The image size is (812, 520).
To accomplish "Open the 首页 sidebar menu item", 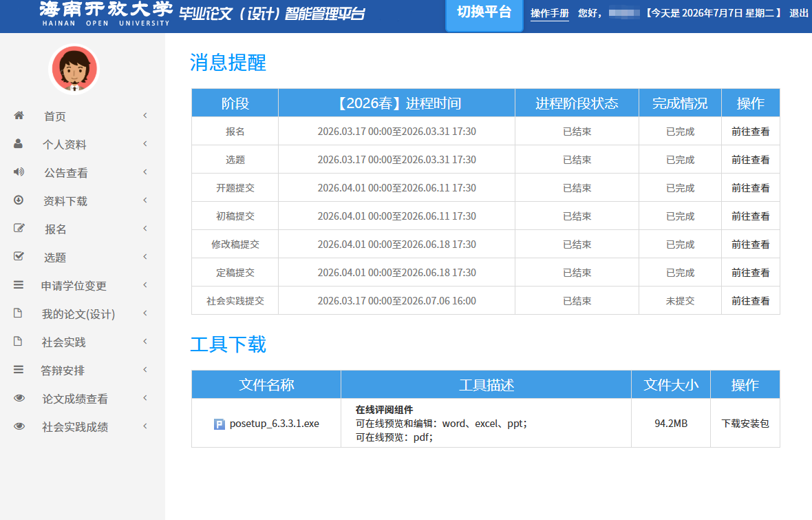I will point(83,116).
